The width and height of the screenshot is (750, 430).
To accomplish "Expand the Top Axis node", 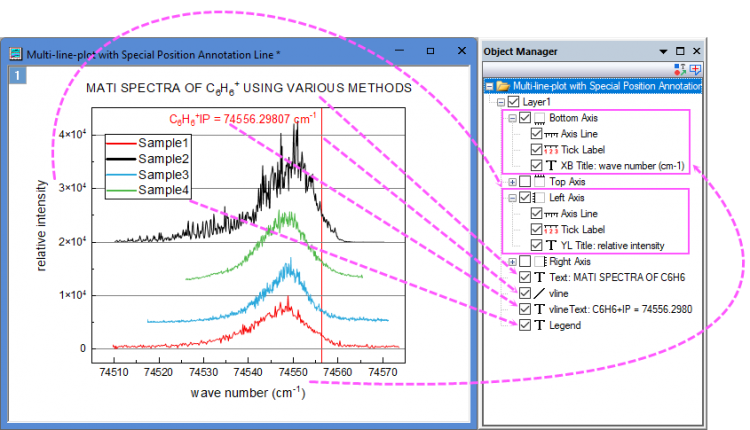I will [x=513, y=181].
